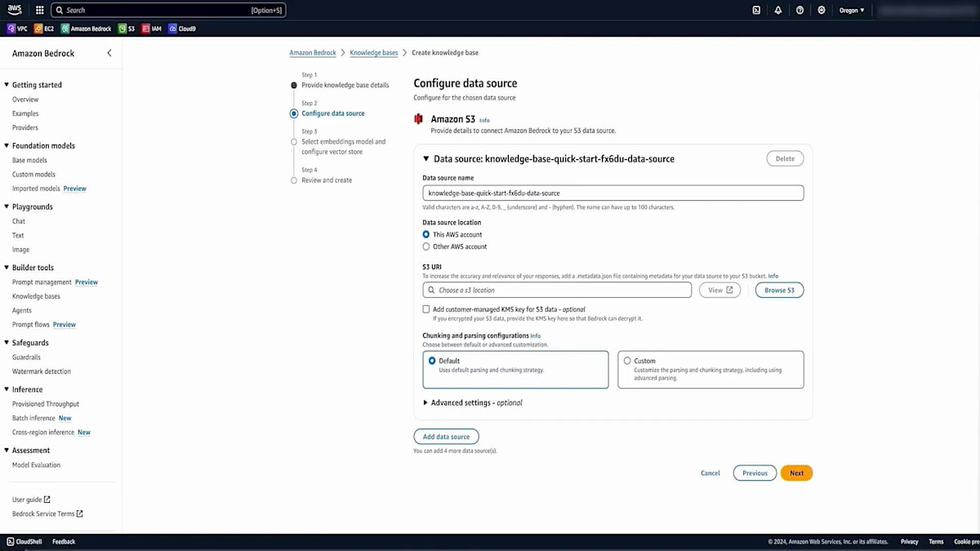This screenshot has height=551, width=980.
Task: Open Overview in sidebar
Action: pyautogui.click(x=25, y=100)
